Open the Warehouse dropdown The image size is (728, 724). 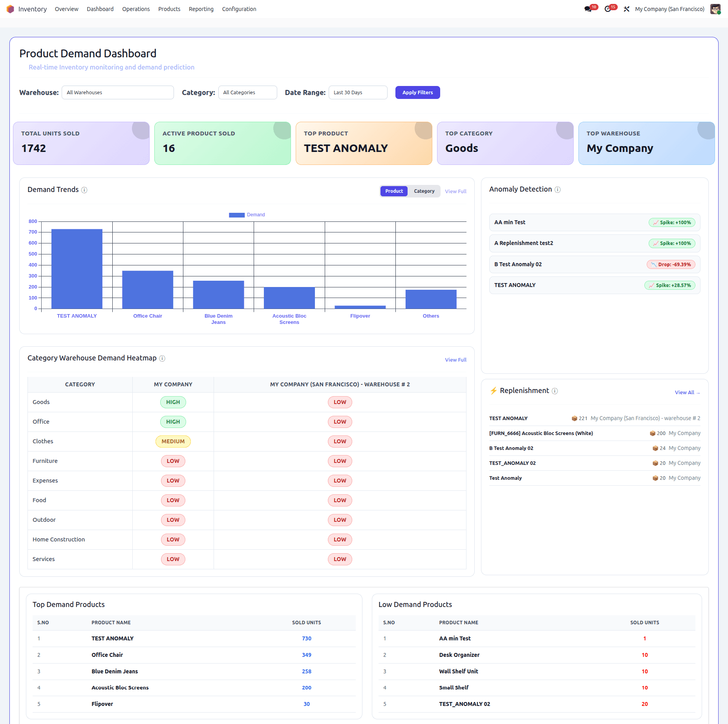click(x=118, y=93)
